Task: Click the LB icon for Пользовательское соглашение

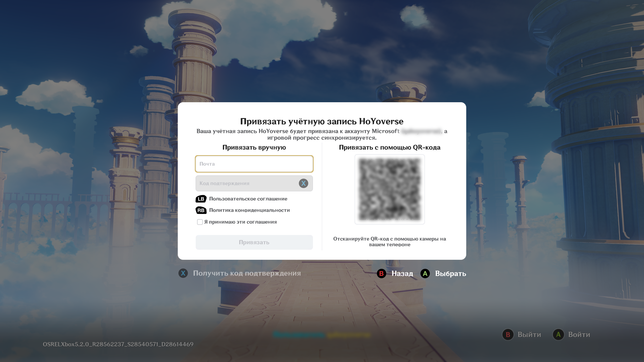Action: [x=201, y=199]
